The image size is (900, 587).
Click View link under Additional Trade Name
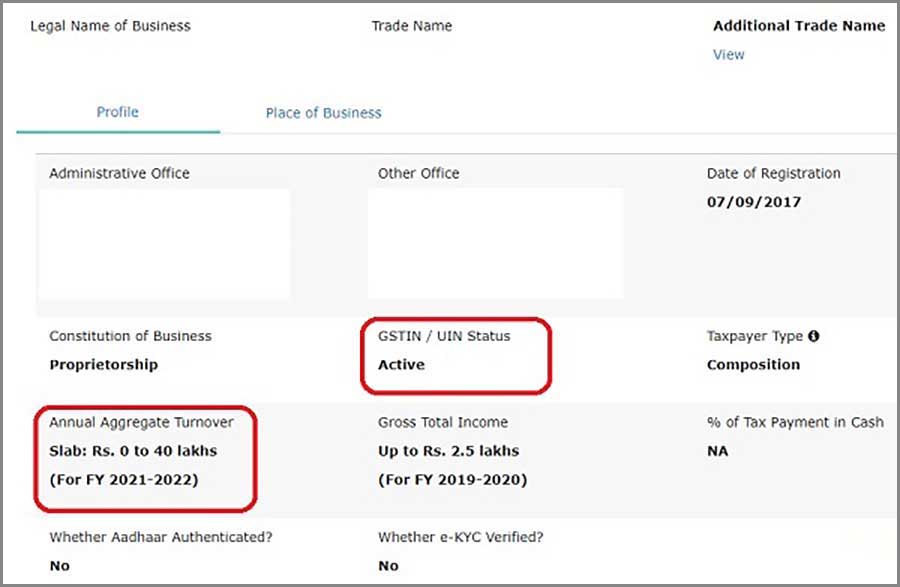point(728,54)
